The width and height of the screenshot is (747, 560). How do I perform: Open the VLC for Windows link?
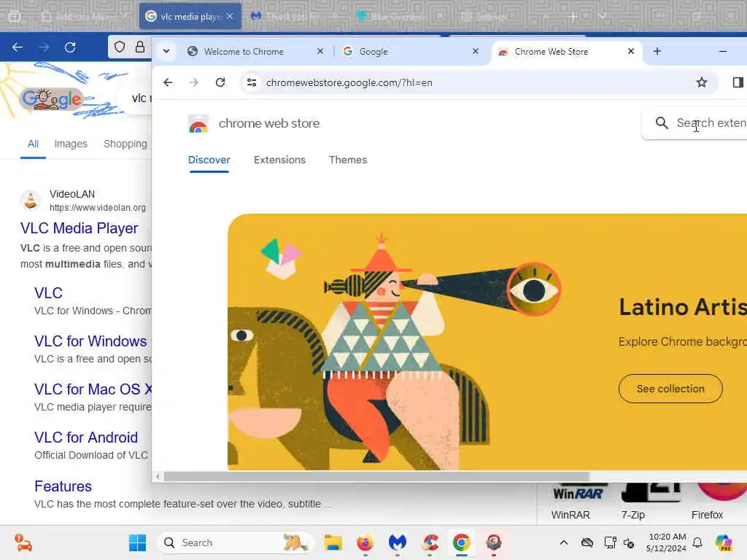[90, 341]
